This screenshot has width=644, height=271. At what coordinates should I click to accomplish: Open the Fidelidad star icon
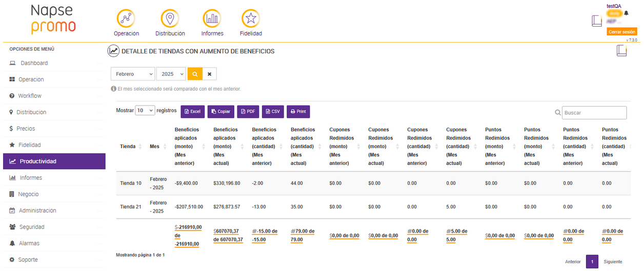251,19
